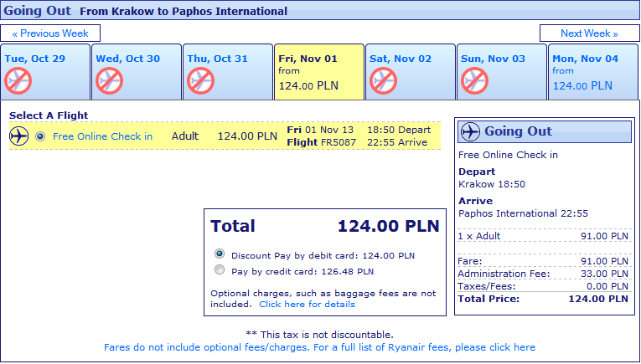Open Free Online Check in link in flight row
The height and width of the screenshot is (364, 641).
(102, 136)
